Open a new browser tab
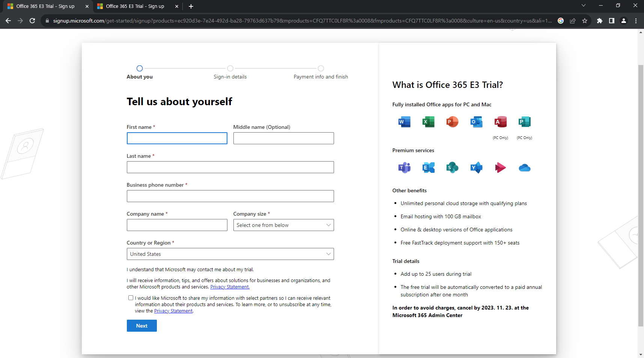This screenshot has height=358, width=644. click(191, 6)
